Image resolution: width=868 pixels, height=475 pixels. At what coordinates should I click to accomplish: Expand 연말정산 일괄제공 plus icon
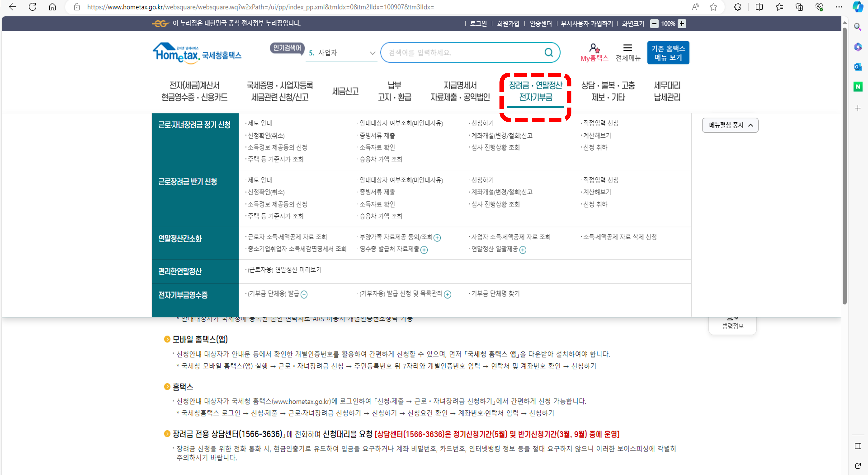tap(523, 250)
